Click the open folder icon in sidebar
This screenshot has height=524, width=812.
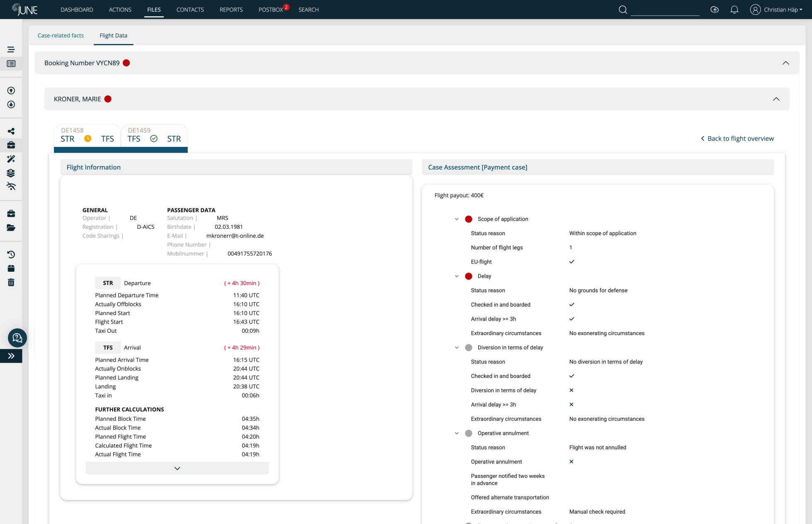pyautogui.click(x=11, y=227)
